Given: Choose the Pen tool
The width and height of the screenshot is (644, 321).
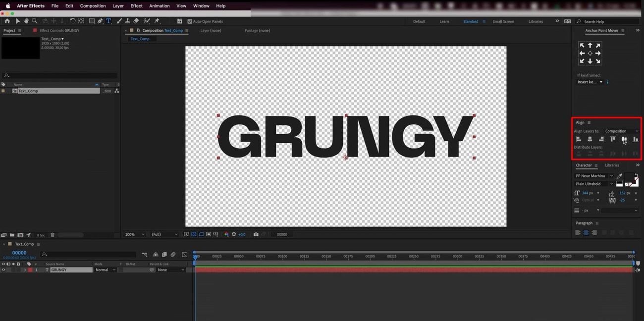Looking at the screenshot, I should [100, 21].
